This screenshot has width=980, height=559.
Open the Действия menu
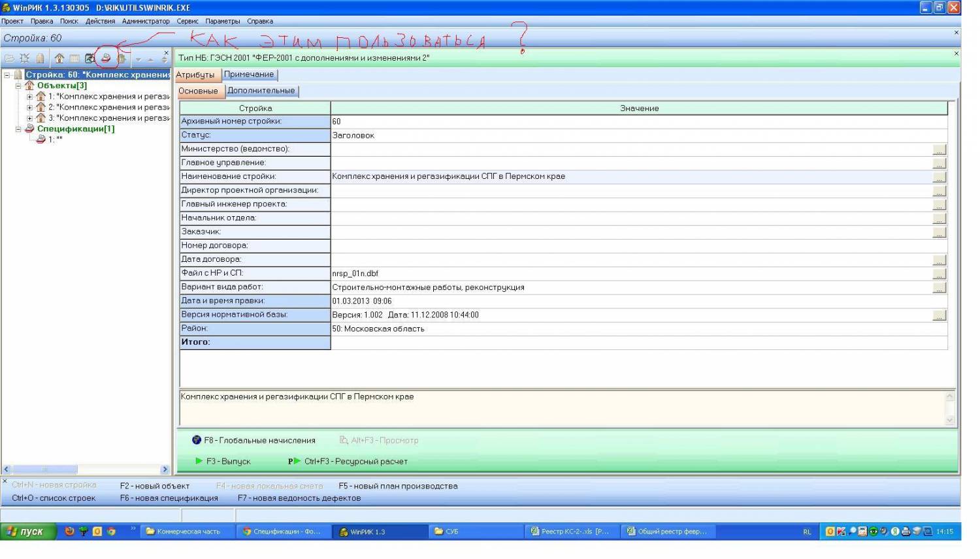[100, 21]
